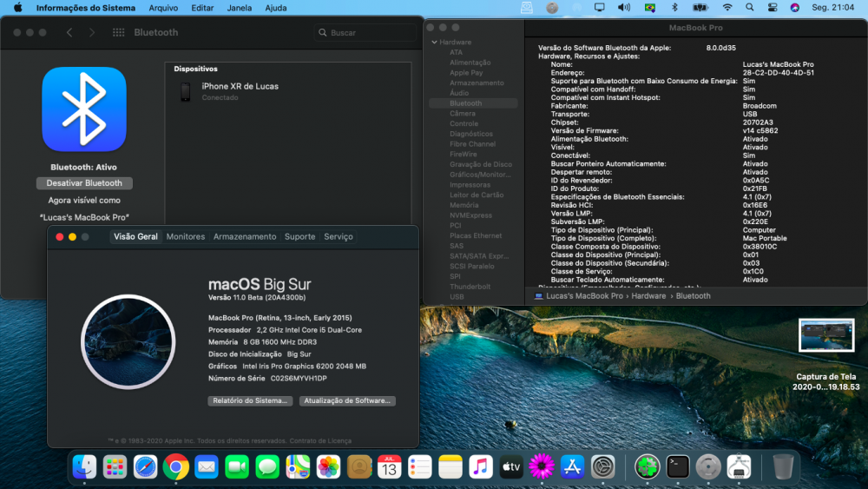This screenshot has height=489, width=868.
Task: Collapse the Hardware section in the sidebar
Action: [435, 42]
